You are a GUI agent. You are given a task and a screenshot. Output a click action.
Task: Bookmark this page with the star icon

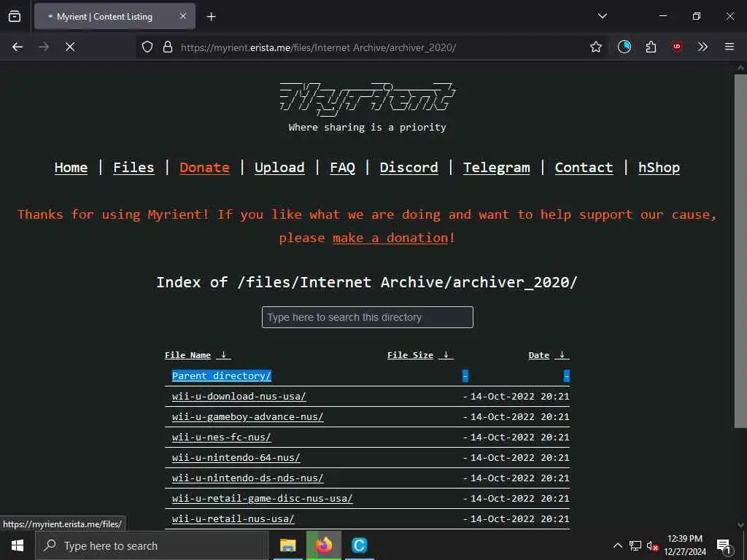tap(596, 47)
